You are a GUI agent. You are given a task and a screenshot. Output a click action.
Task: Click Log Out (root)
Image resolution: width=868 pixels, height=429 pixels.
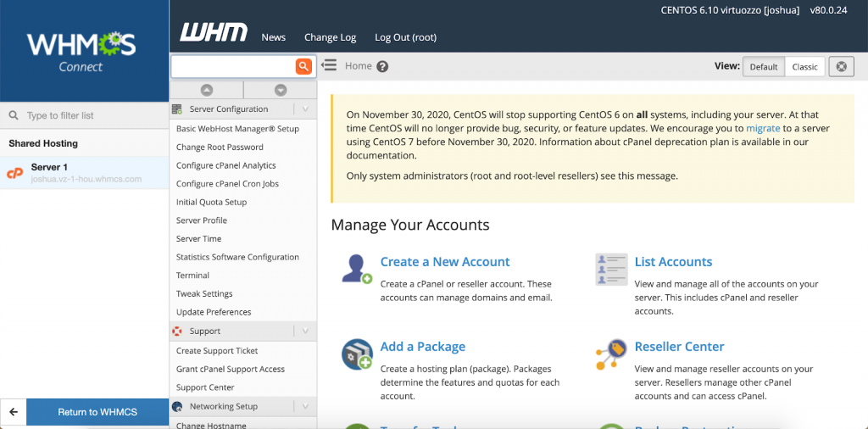(406, 37)
